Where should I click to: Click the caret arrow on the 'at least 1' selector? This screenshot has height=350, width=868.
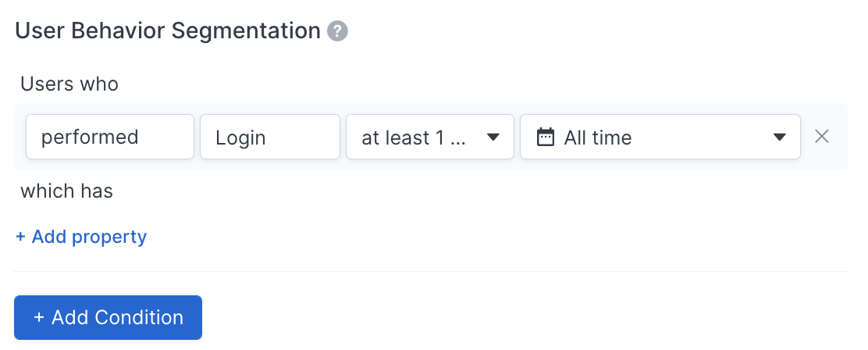click(493, 137)
